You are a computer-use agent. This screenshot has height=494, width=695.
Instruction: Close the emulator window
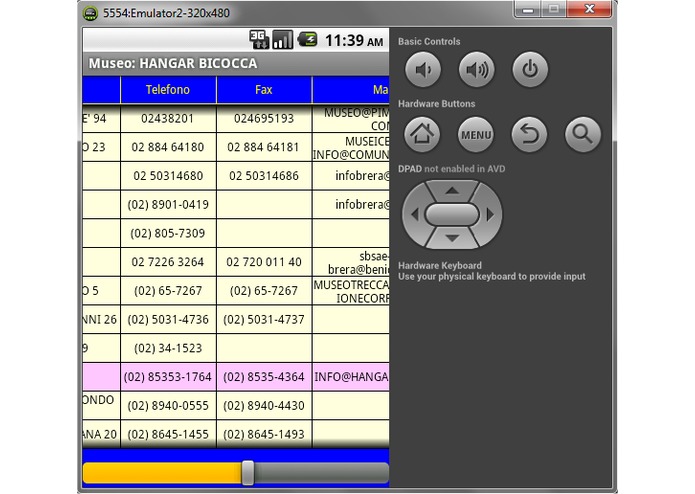(589, 9)
